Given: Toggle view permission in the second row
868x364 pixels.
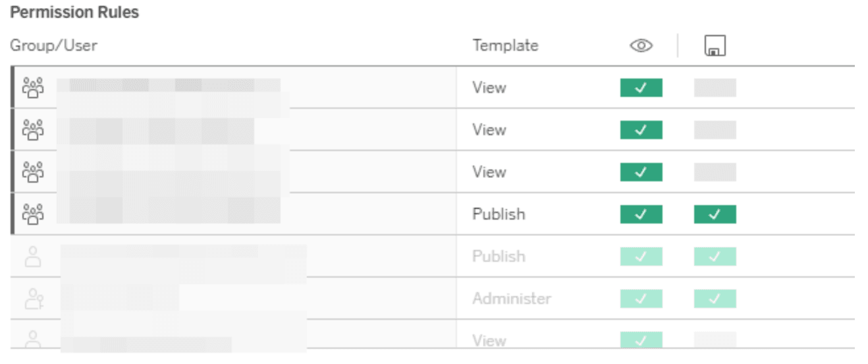Looking at the screenshot, I should coord(641,130).
